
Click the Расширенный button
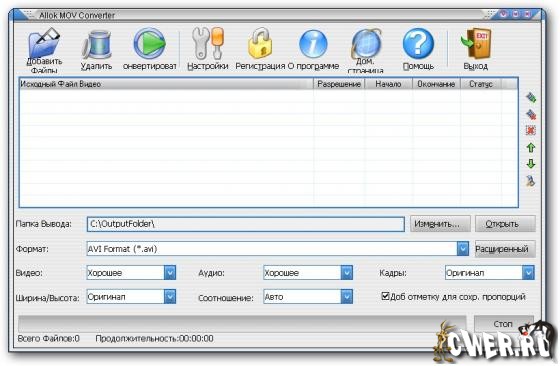coord(505,249)
